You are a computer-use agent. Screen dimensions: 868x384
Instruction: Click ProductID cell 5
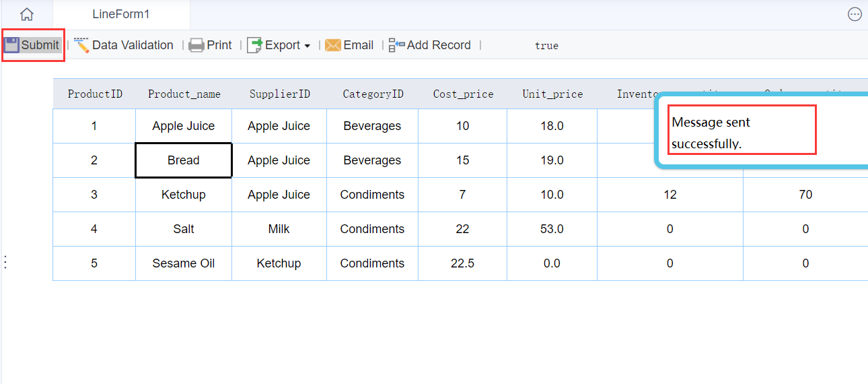(x=94, y=263)
